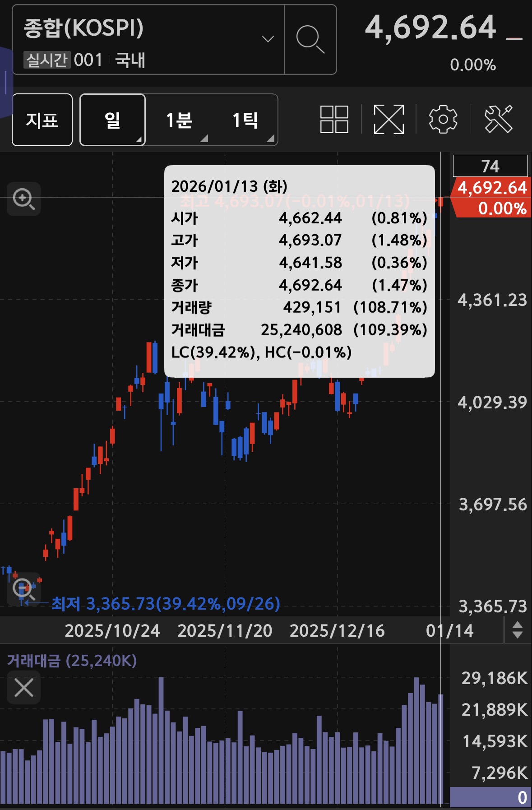This screenshot has width=532, height=810.
Task: Click the candle count field showing 74
Action: (490, 166)
